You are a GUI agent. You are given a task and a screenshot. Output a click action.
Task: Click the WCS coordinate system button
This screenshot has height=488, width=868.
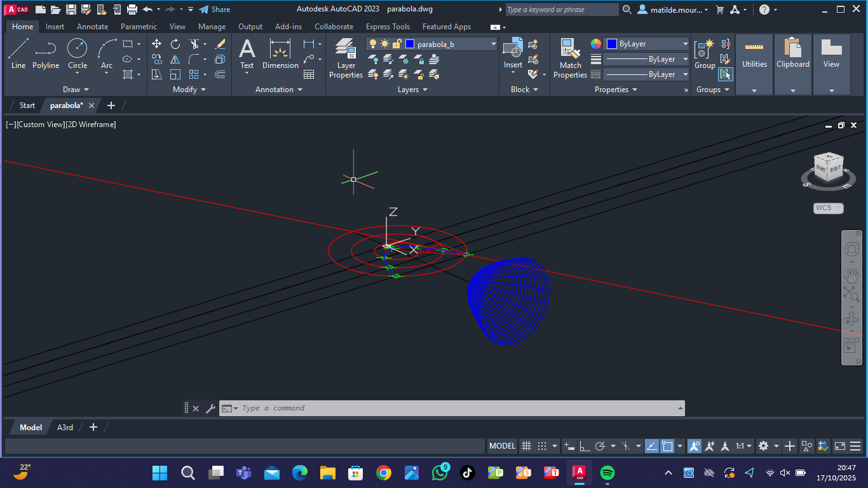[828, 208]
